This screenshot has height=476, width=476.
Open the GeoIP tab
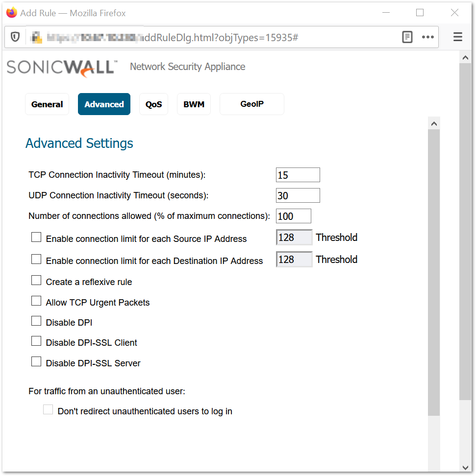pyautogui.click(x=252, y=104)
